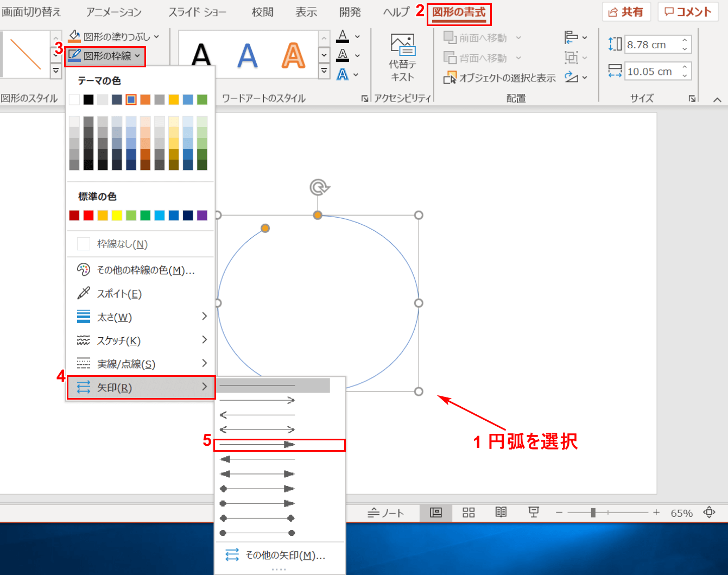Pick the standard red color swatch
The height and width of the screenshot is (575, 728).
88,215
